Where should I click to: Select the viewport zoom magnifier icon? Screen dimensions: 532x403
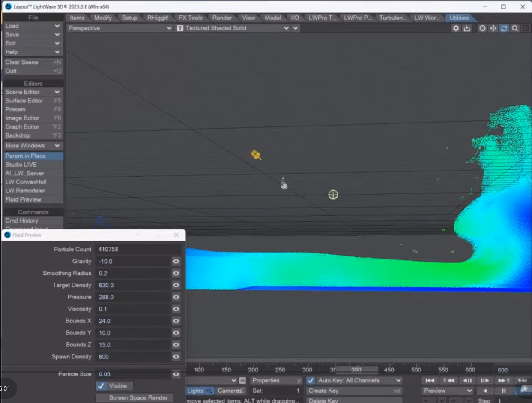coord(514,28)
